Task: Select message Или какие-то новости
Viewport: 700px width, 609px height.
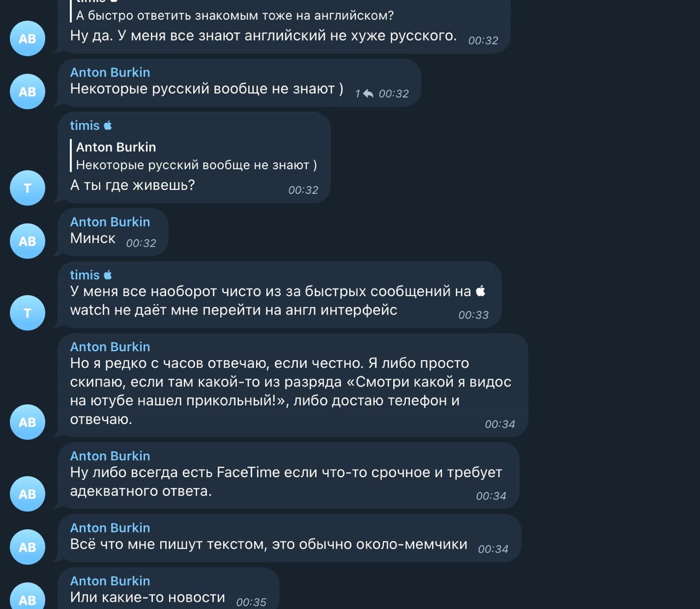Action: [148, 597]
